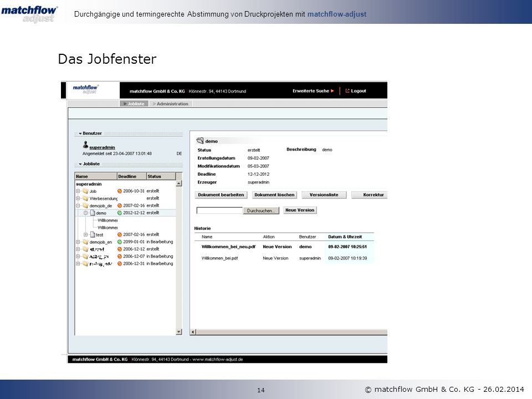
Task: Expand the folder with deadline 2006-12-07
Action: point(78,257)
